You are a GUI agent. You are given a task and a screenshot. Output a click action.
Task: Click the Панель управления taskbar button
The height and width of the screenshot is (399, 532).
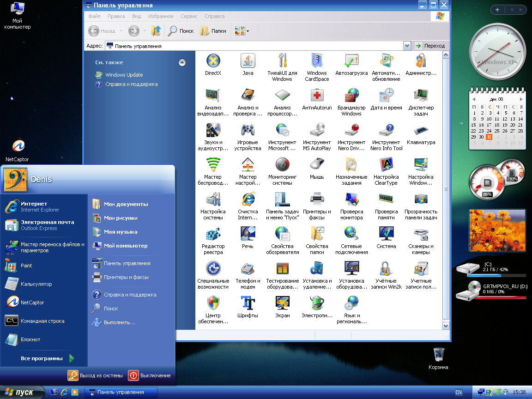pyautogui.click(x=121, y=392)
